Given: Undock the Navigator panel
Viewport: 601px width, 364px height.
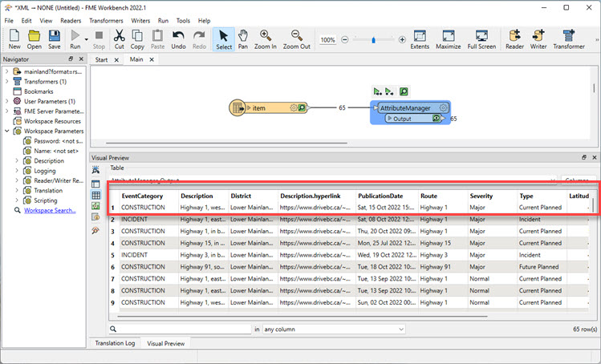Looking at the screenshot, I should 71,59.
